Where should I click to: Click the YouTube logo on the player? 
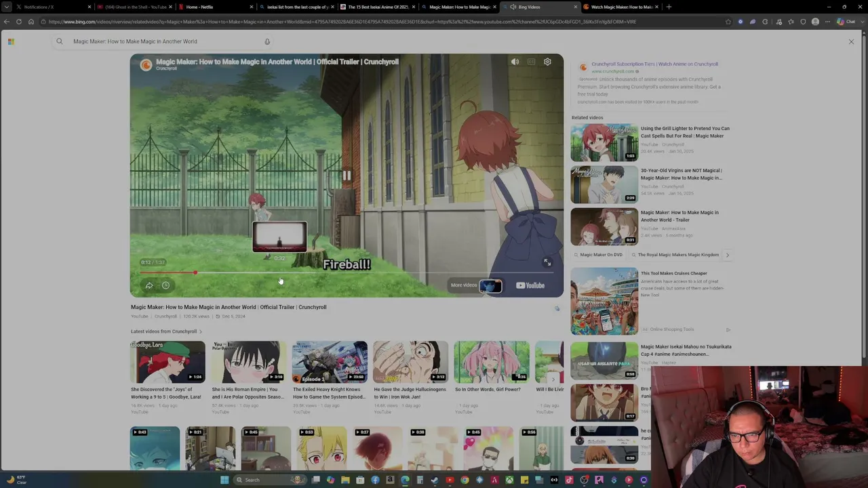point(530,285)
